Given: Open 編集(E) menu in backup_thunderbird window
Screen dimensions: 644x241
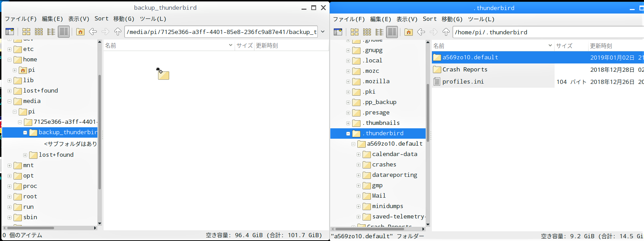Looking at the screenshot, I should pos(52,19).
